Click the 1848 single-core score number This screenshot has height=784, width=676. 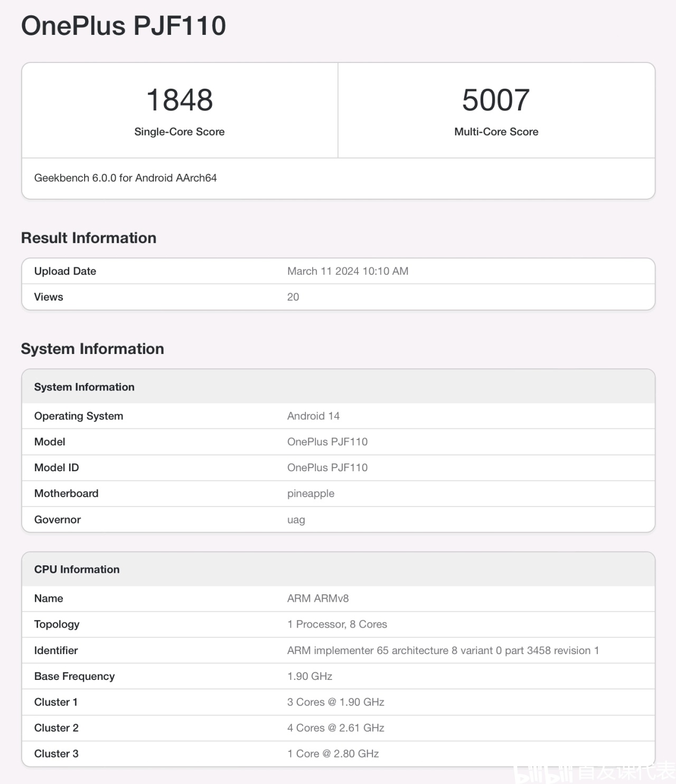coord(180,100)
